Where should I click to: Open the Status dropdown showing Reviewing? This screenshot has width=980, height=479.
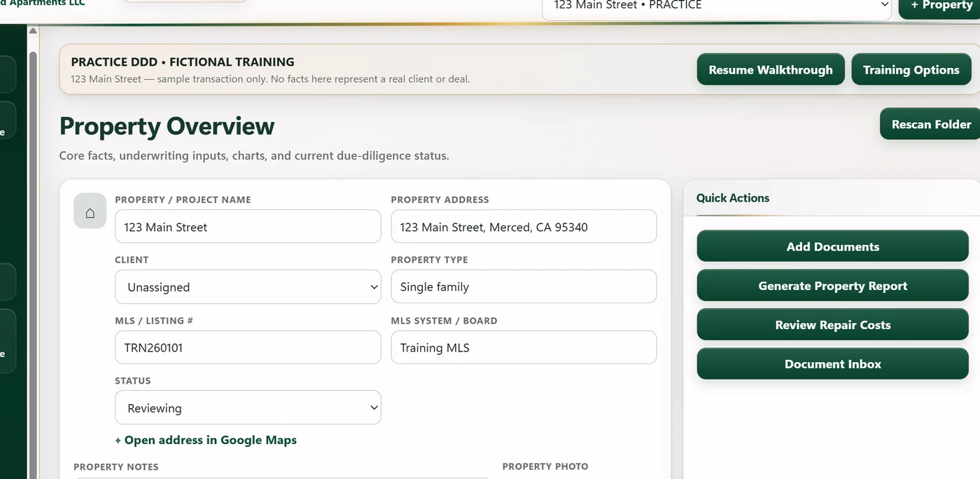tap(248, 408)
